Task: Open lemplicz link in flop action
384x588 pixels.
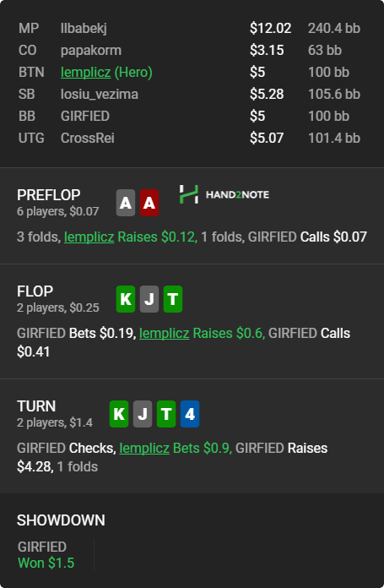Action: 164,334
